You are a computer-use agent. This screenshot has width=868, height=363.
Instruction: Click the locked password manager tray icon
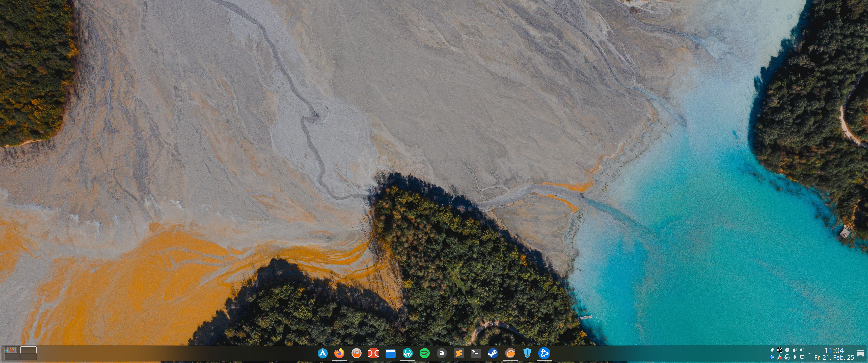click(780, 350)
